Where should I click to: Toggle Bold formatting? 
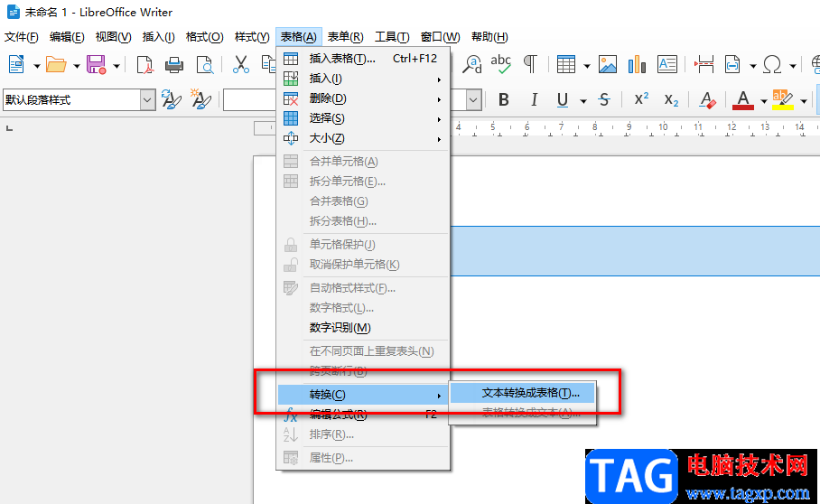point(504,99)
